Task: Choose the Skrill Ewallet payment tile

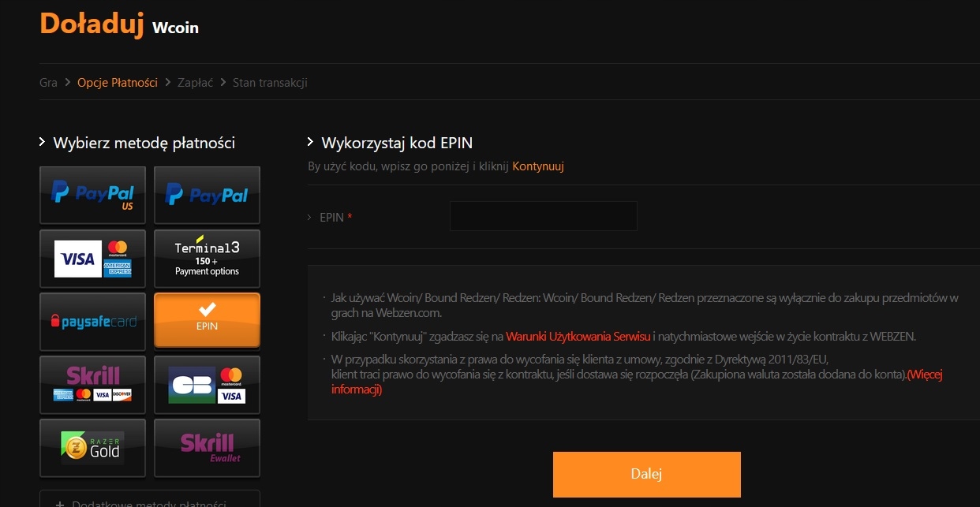Action: (x=207, y=447)
